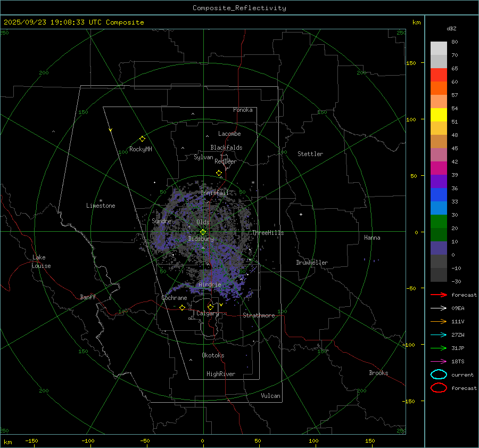Pick the yellow 51 dBZ color swatch

tap(439, 115)
